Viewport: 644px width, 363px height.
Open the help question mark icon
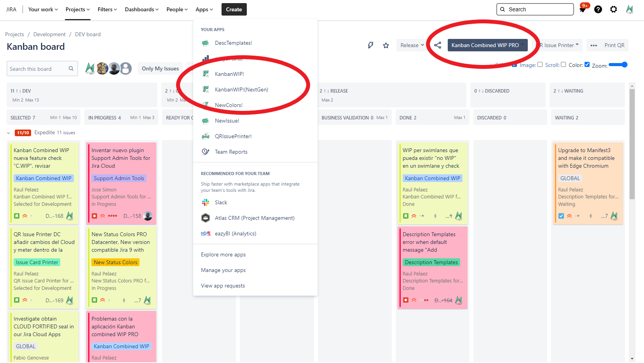point(598,9)
